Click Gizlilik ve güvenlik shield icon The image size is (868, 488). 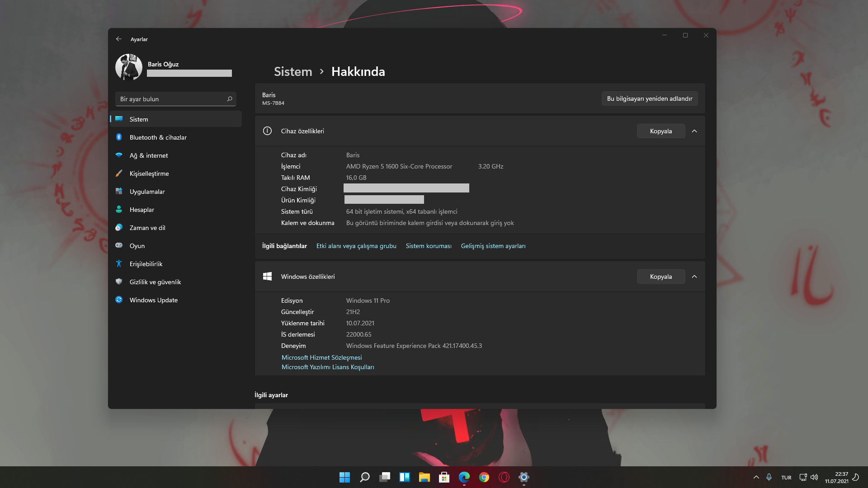pos(119,282)
